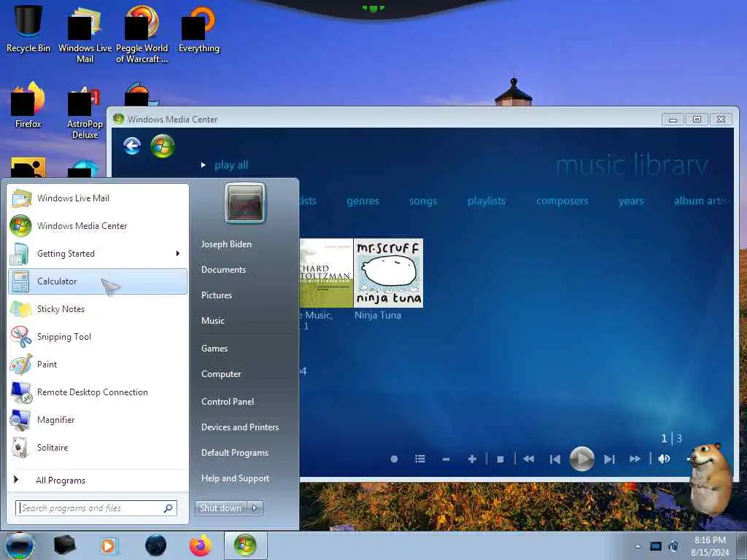The height and width of the screenshot is (560, 747).
Task: Select the composers view tab
Action: (x=562, y=201)
